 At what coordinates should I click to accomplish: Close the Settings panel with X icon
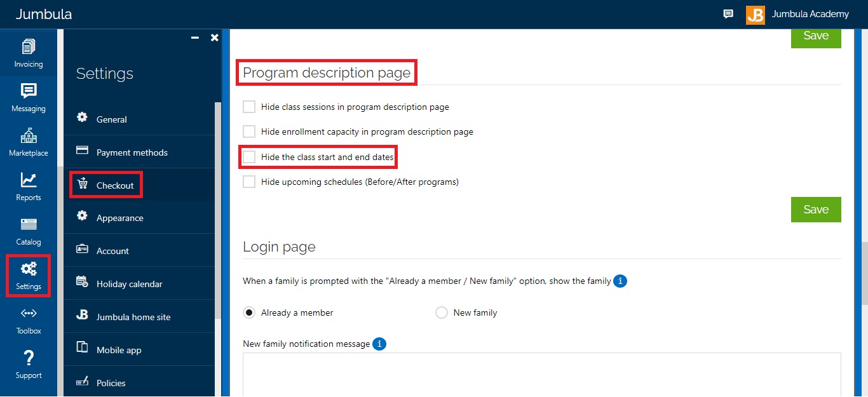pyautogui.click(x=215, y=37)
